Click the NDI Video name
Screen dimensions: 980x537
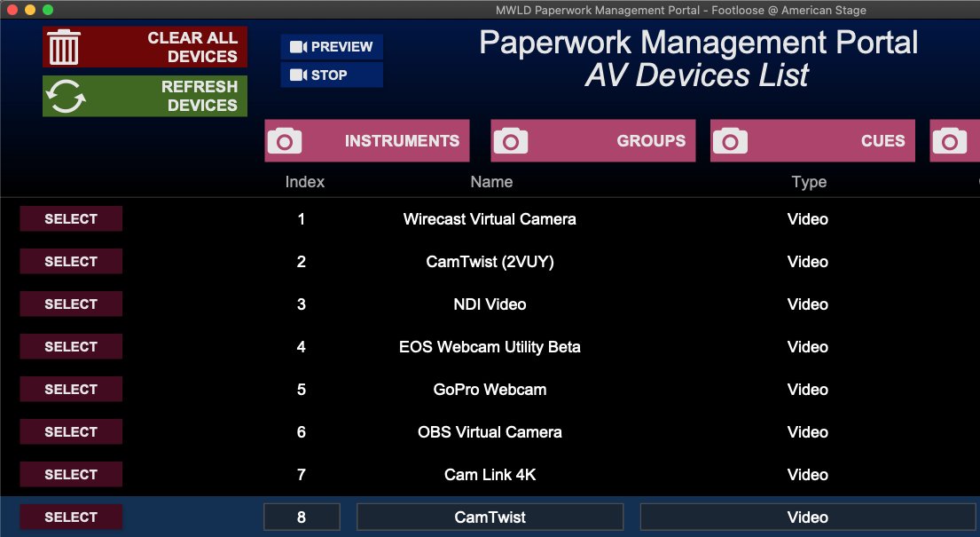[x=490, y=304]
